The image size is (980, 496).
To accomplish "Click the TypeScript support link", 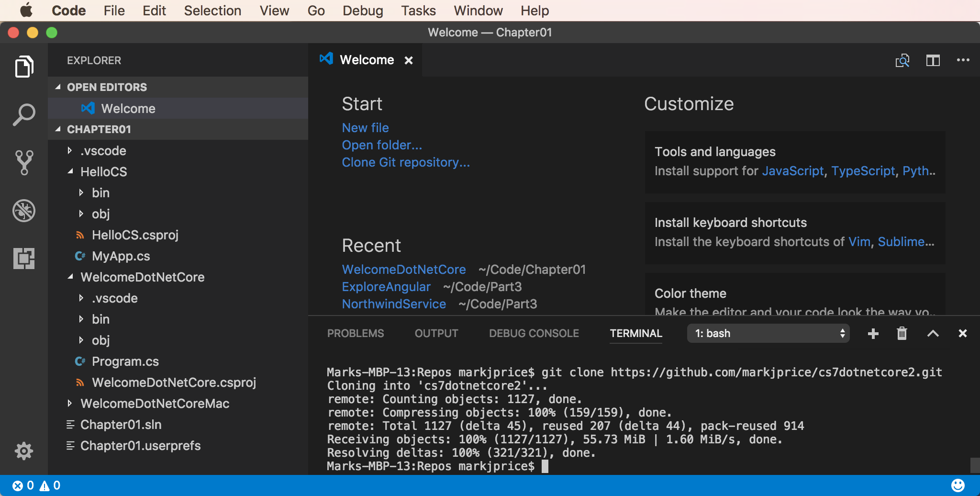I will 863,171.
